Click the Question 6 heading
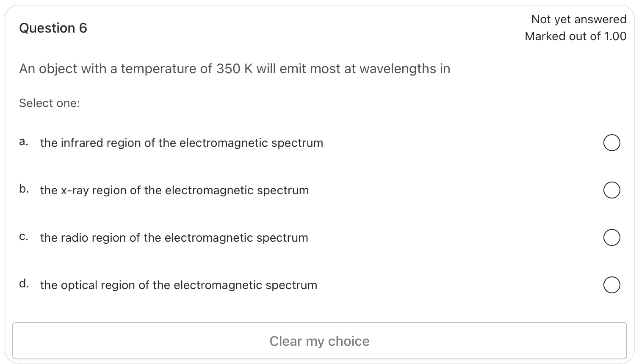Screen dimensions: 639x364 pos(53,28)
